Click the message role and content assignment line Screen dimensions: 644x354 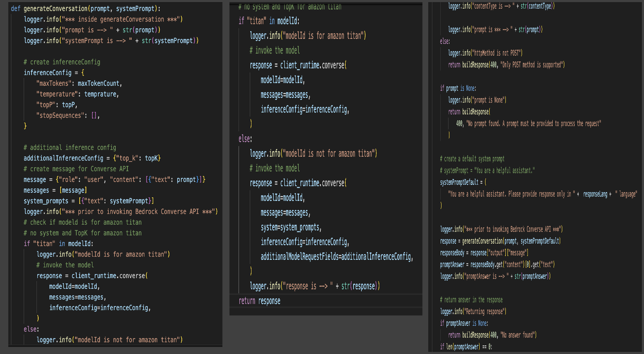click(x=114, y=179)
